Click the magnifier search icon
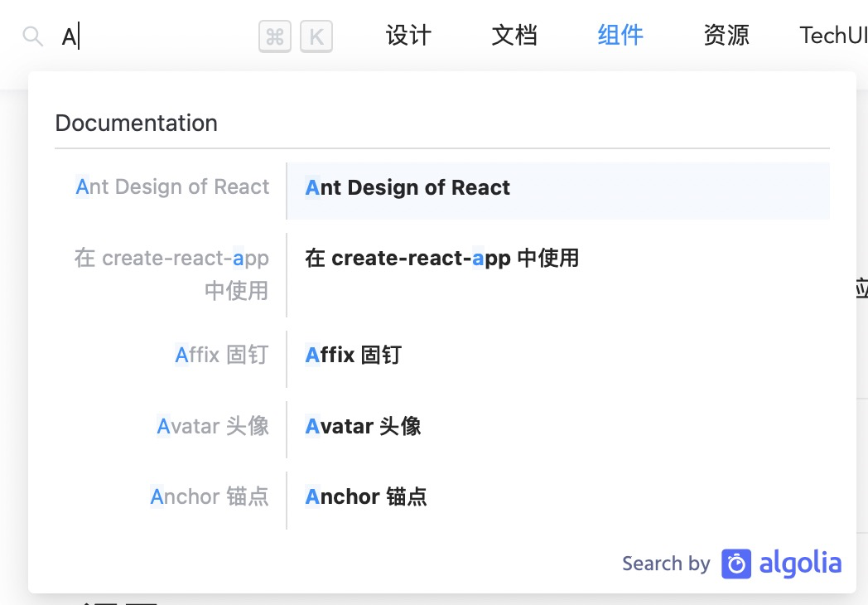Image resolution: width=868 pixels, height=605 pixels. pos(32,36)
